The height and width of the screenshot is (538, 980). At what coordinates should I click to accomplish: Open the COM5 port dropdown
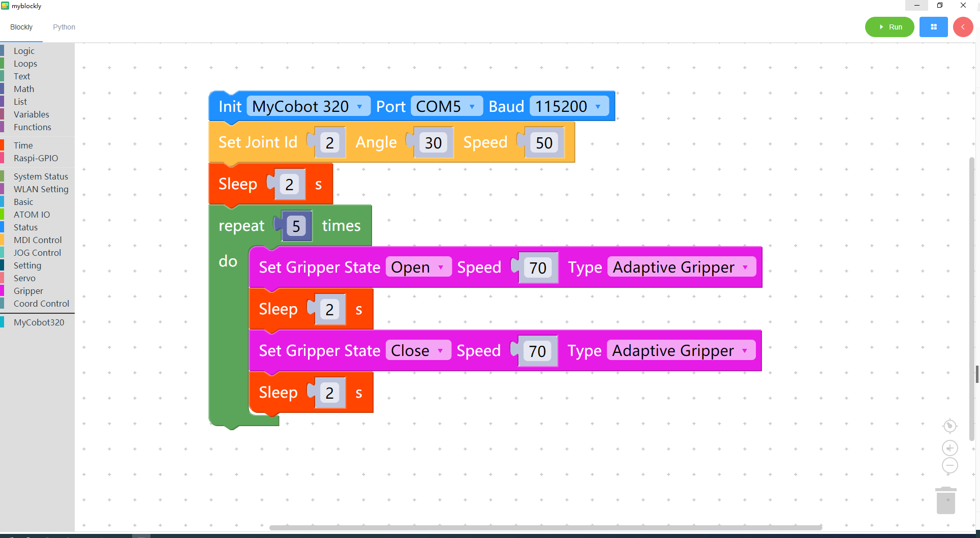pos(446,106)
